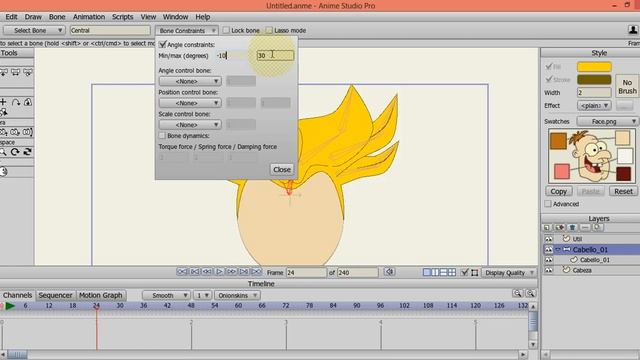Delete layer with the trash icon

tap(572, 227)
